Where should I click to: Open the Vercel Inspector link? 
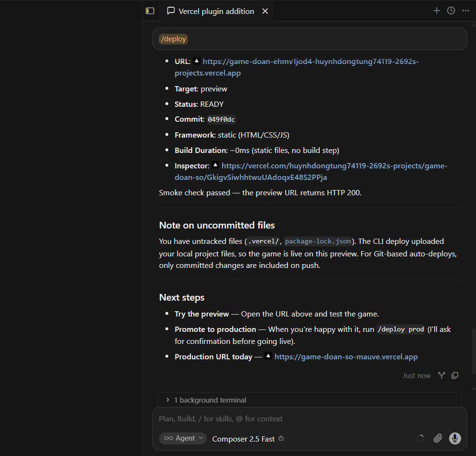(311, 172)
